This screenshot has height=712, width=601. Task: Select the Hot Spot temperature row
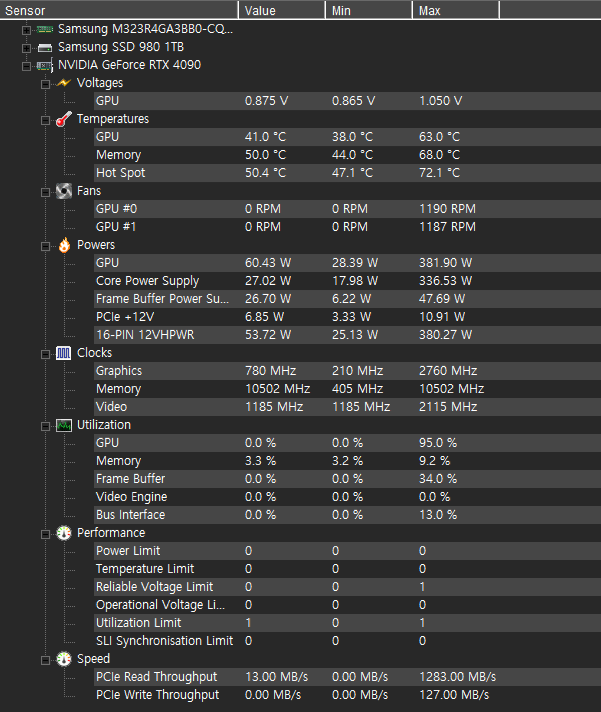click(x=347, y=173)
